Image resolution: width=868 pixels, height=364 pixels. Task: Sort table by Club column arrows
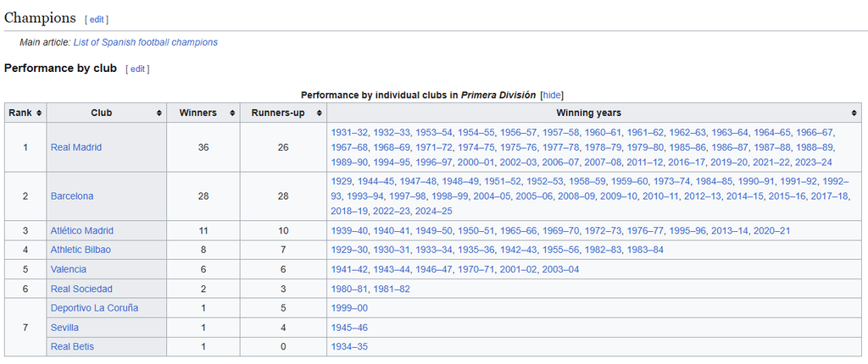159,113
